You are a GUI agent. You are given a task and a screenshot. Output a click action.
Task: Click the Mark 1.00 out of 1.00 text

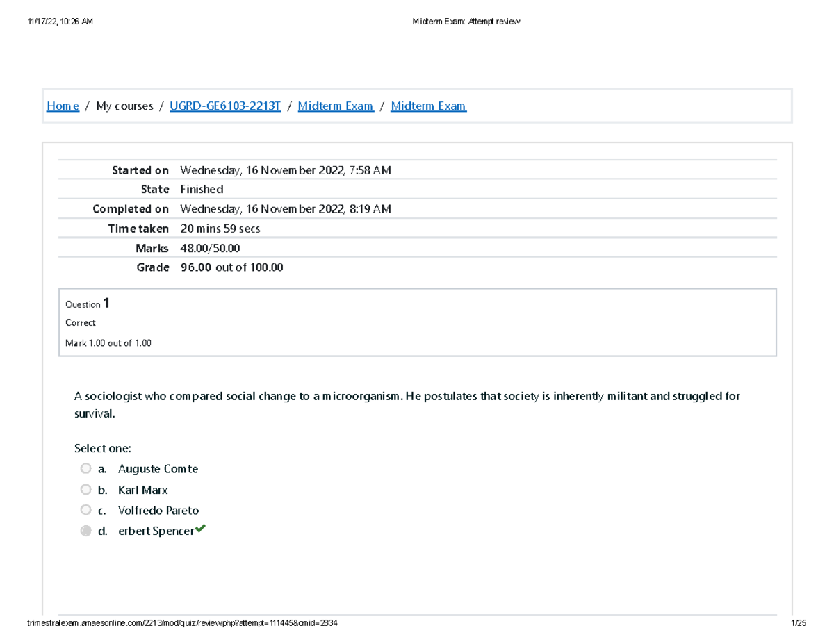108,343
